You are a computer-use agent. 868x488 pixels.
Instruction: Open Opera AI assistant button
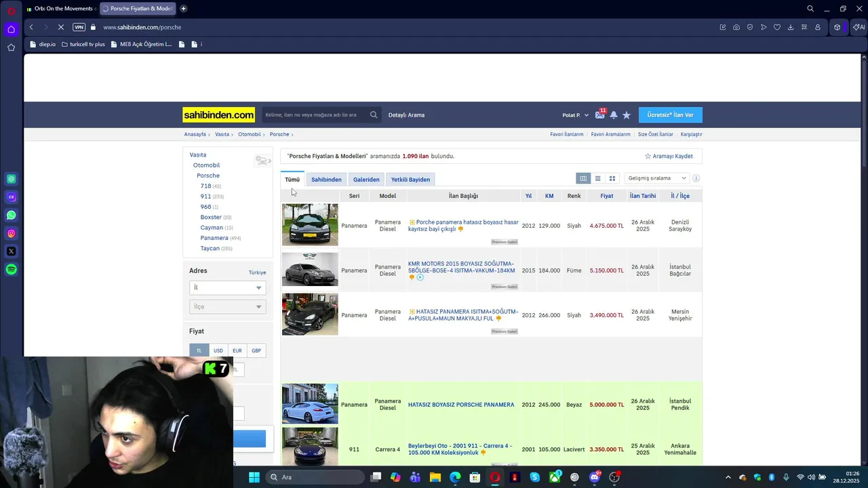coord(859,27)
